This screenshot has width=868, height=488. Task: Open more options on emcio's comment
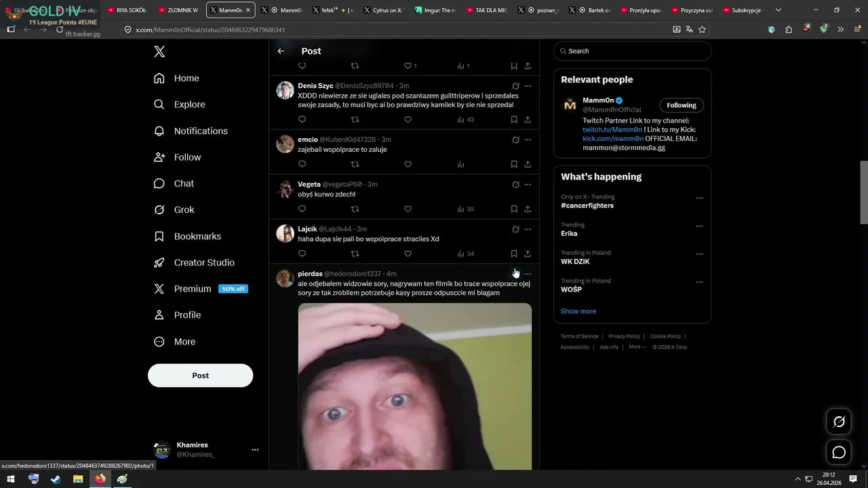[x=528, y=140]
